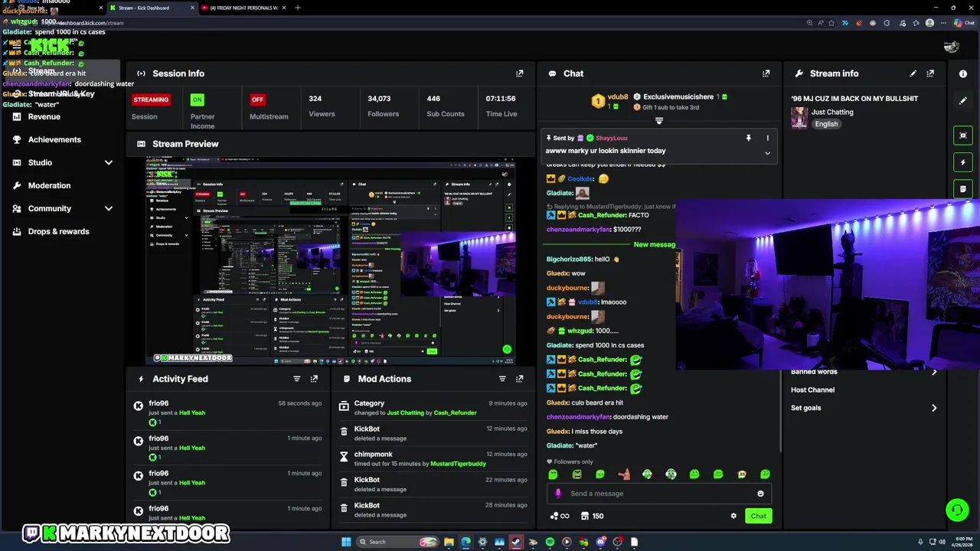Insert the pointing hand emote
This screenshot has width=980, height=551.
coord(624,474)
